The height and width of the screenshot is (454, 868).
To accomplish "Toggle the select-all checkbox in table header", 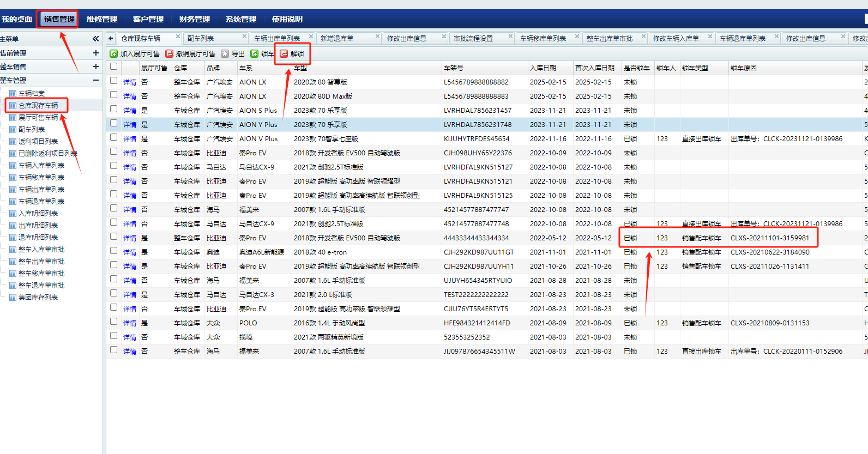I will [114, 66].
